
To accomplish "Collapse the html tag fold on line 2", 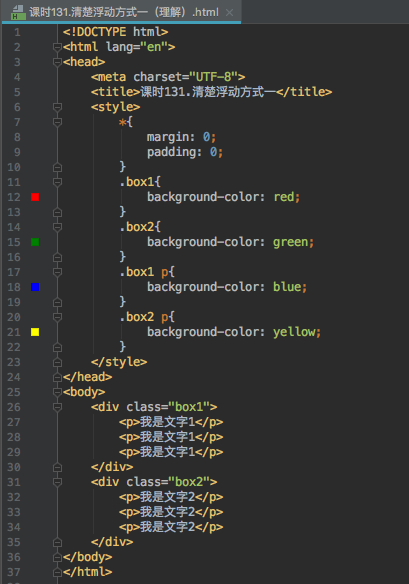I will tap(57, 47).
